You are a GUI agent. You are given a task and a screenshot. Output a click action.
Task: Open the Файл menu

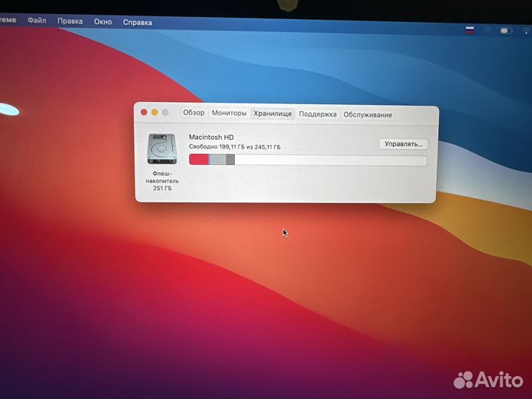pos(37,21)
